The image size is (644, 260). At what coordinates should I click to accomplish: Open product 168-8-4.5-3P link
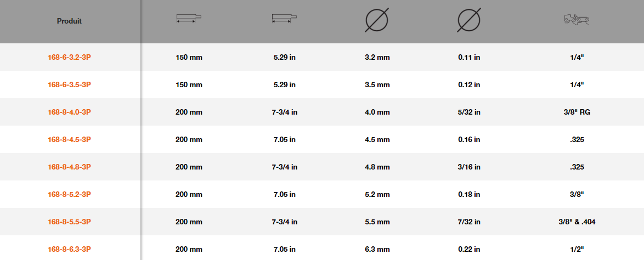pyautogui.click(x=70, y=140)
